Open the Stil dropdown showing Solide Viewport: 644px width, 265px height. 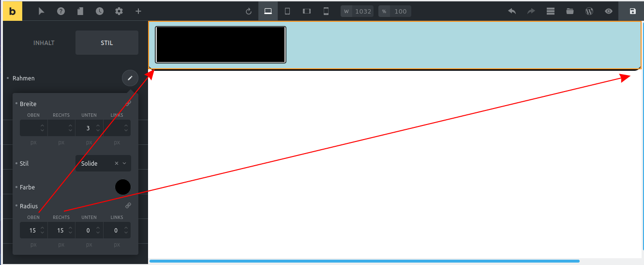coord(103,163)
